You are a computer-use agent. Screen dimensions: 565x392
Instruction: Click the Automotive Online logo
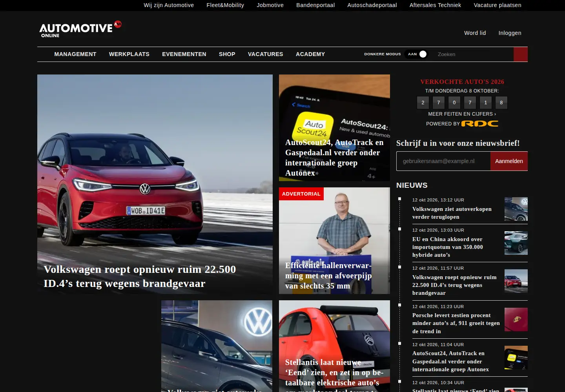coord(80,29)
